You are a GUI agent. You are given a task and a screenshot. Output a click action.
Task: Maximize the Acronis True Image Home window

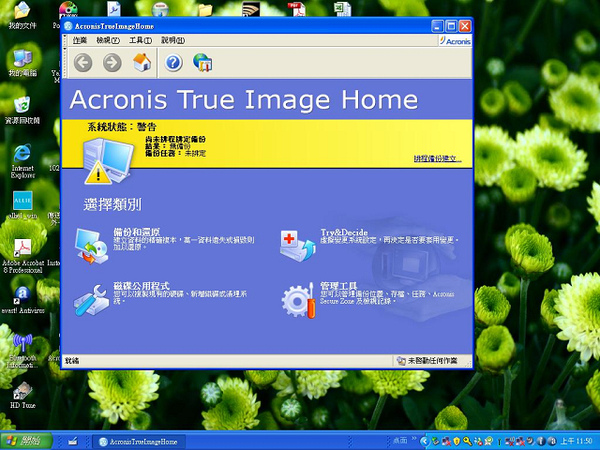pos(451,26)
